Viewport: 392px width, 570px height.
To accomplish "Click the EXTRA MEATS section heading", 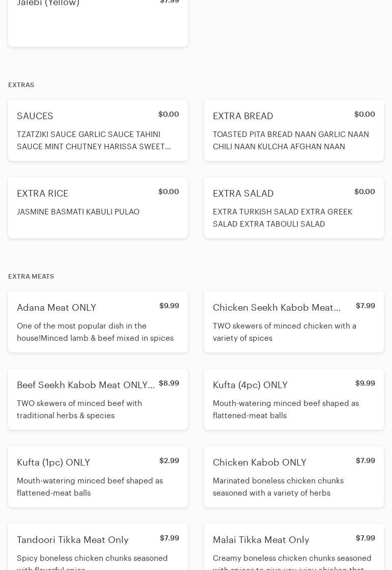I will point(31,277).
